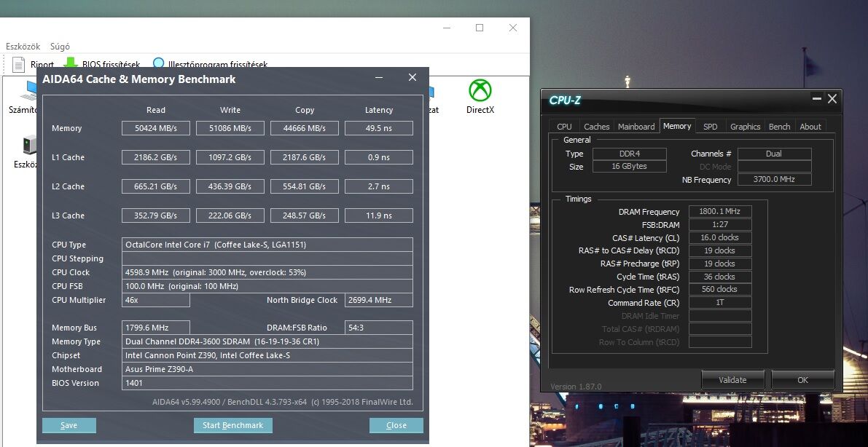
Task: Click Memory Type field DDR4-3600 SDRAM
Action: click(267, 341)
